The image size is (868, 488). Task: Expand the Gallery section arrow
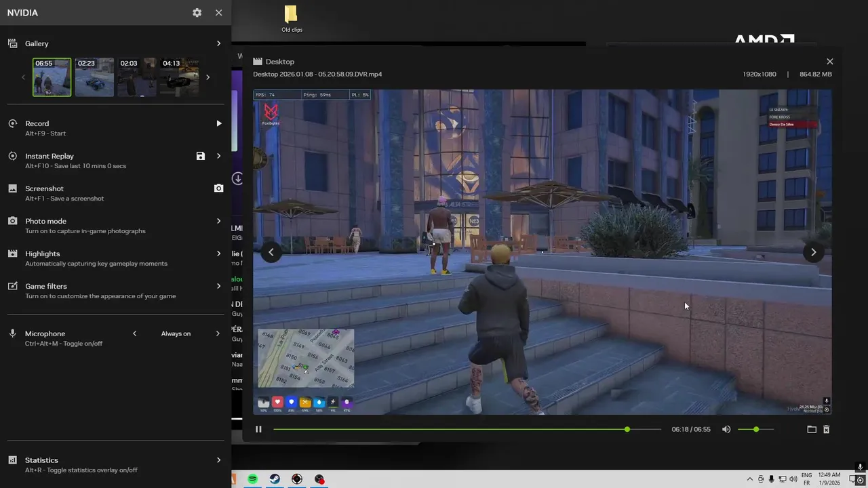pyautogui.click(x=218, y=43)
